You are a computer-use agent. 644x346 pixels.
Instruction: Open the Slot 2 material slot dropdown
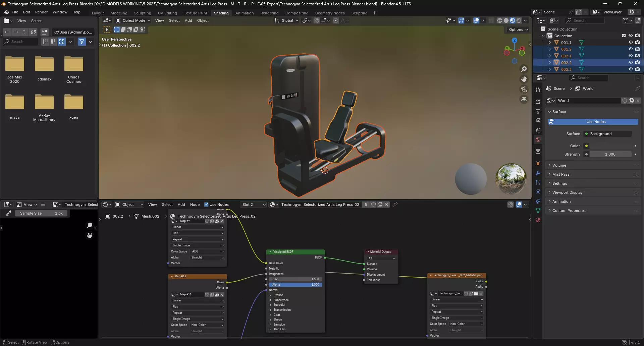254,205
